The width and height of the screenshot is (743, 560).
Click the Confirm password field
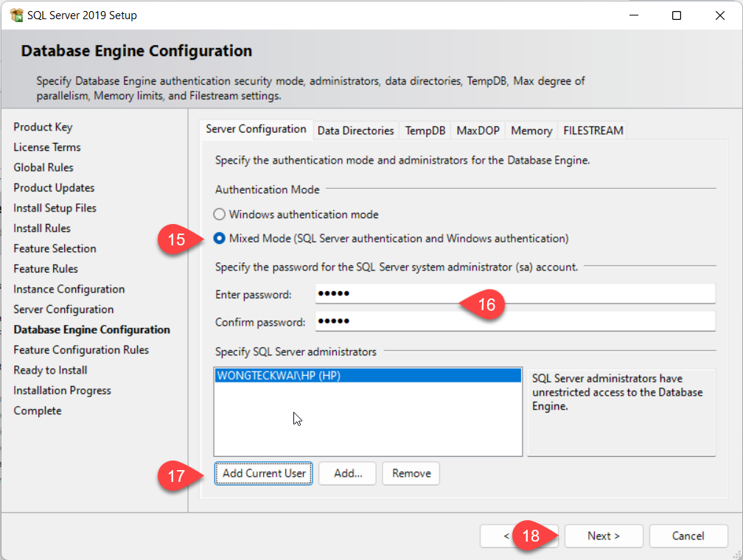coord(515,322)
